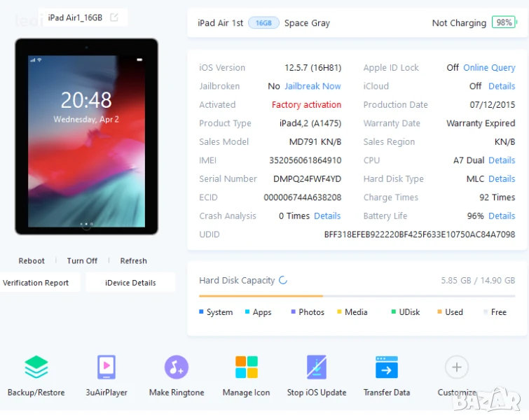Open the Backup/Restore tool icon
This screenshot has width=529, height=420.
36,367
